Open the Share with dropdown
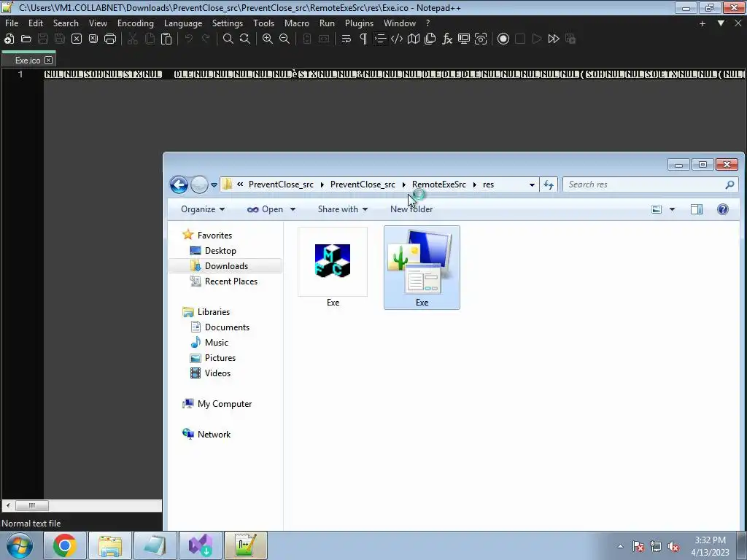The image size is (747, 560). 343,209
